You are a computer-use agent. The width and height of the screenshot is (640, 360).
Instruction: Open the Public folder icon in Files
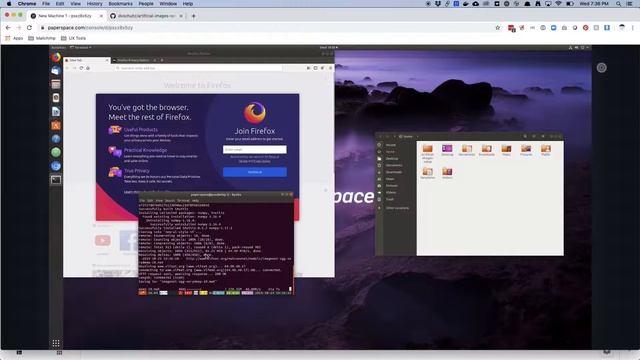(x=546, y=150)
